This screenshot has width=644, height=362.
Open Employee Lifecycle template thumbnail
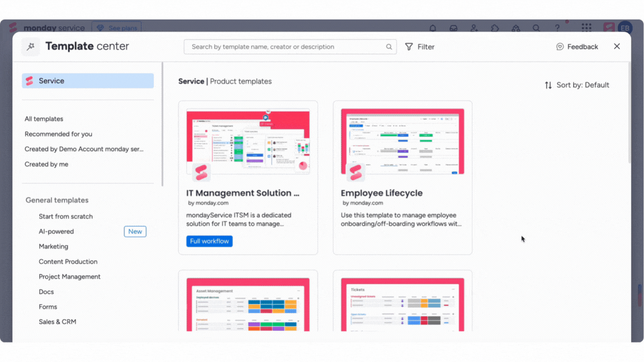point(402,141)
